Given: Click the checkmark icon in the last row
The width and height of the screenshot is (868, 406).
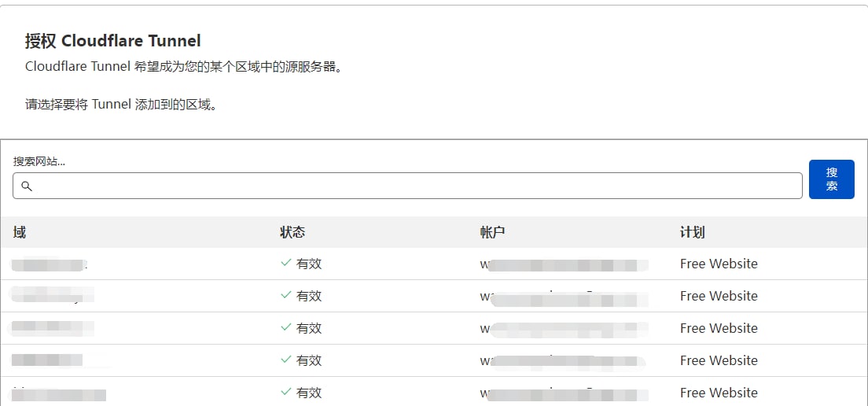Looking at the screenshot, I should click(286, 393).
